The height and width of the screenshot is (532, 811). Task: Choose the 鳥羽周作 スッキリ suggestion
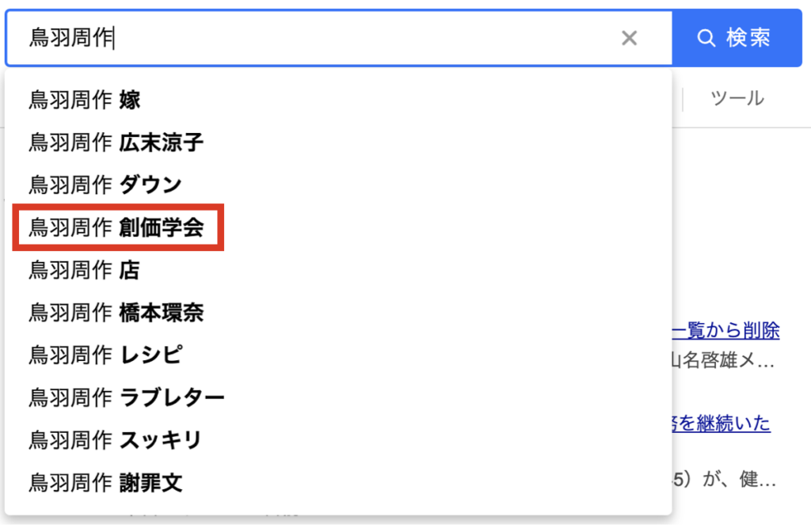[339, 440]
